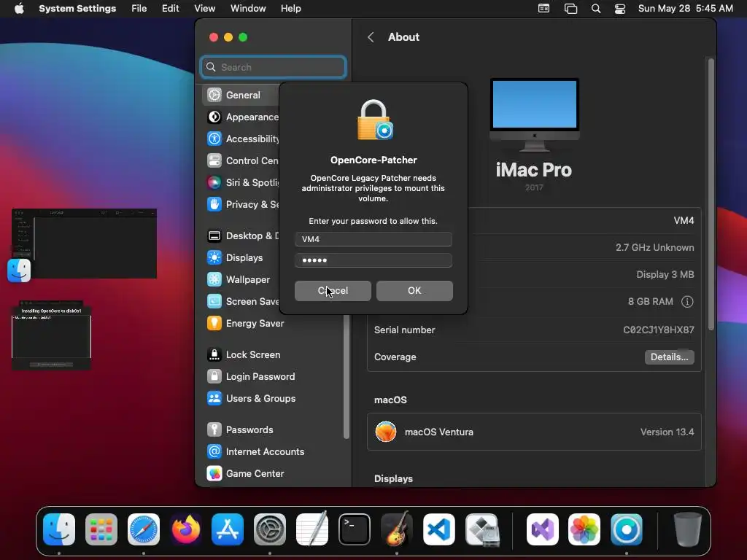747x560 pixels.
Task: Launch Safari from the Dock
Action: coord(144,529)
